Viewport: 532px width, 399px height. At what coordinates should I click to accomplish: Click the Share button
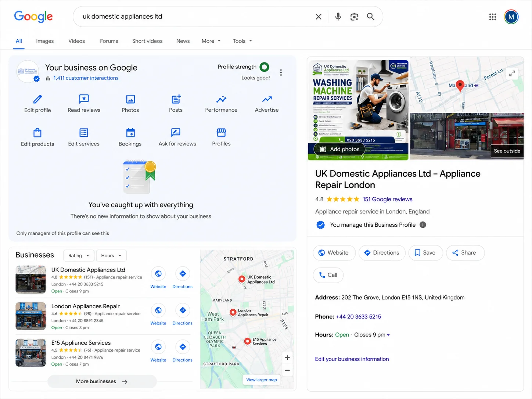pos(465,253)
